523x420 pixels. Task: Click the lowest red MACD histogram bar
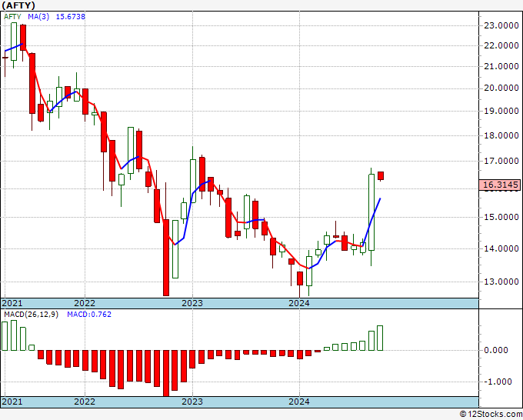click(166, 373)
